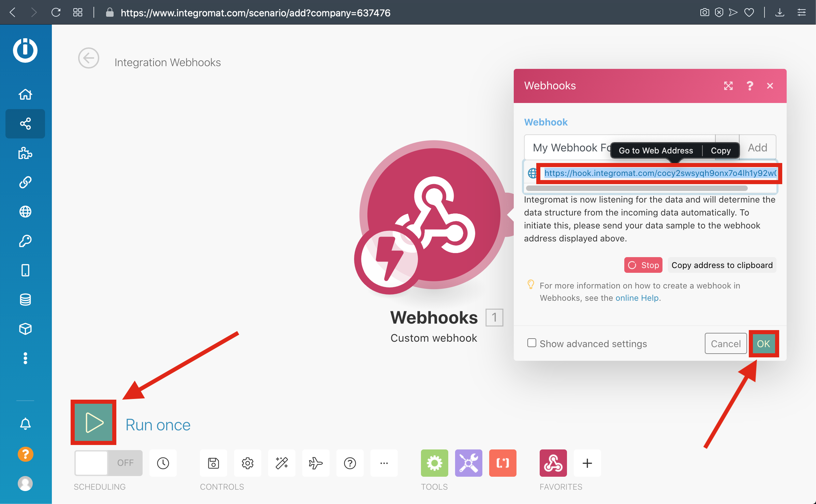Viewport: 816px width, 504px height.
Task: Click the Tools gear icon in toolbar
Action: 434,463
